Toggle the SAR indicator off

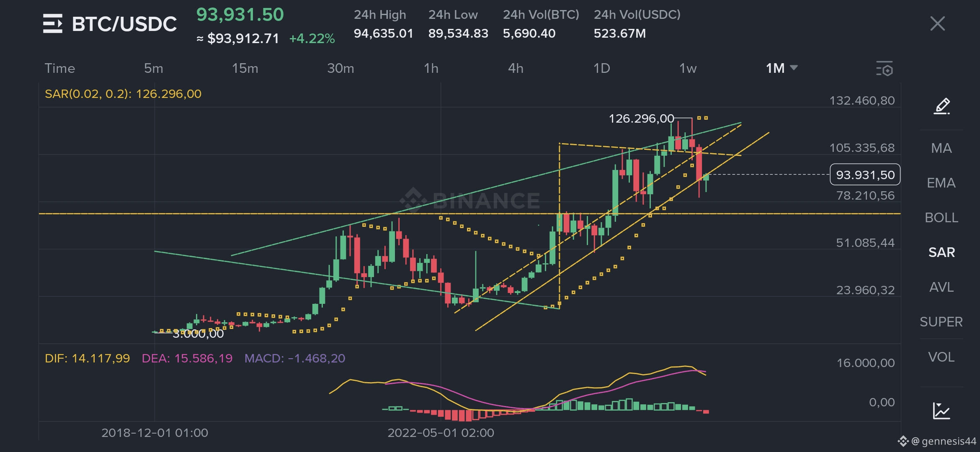[x=941, y=252]
